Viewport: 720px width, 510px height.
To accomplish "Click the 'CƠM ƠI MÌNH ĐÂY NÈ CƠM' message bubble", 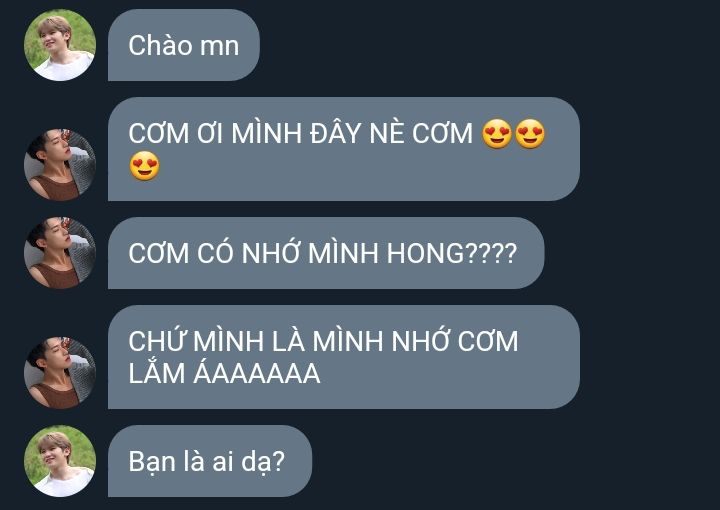I will click(x=344, y=149).
